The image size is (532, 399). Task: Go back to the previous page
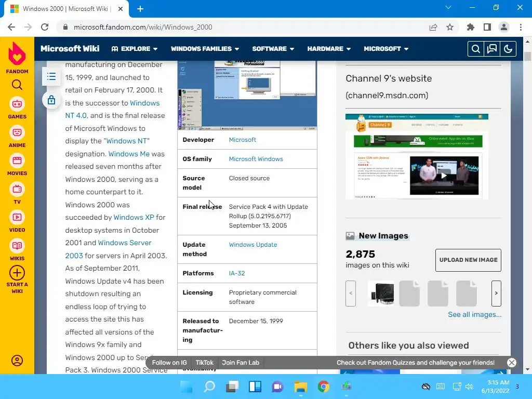11,27
